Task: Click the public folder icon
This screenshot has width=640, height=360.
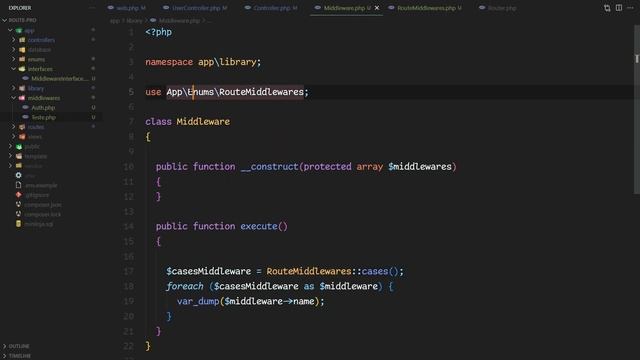Action: point(19,147)
